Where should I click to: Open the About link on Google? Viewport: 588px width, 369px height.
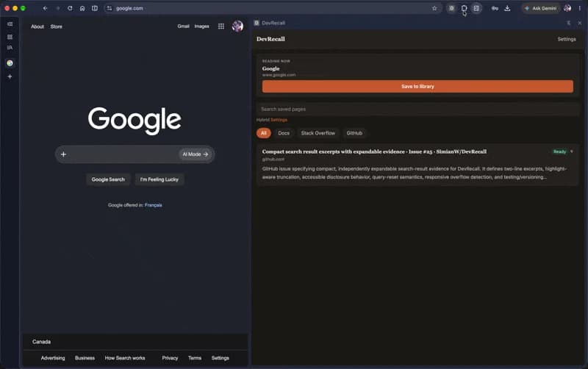pyautogui.click(x=37, y=26)
